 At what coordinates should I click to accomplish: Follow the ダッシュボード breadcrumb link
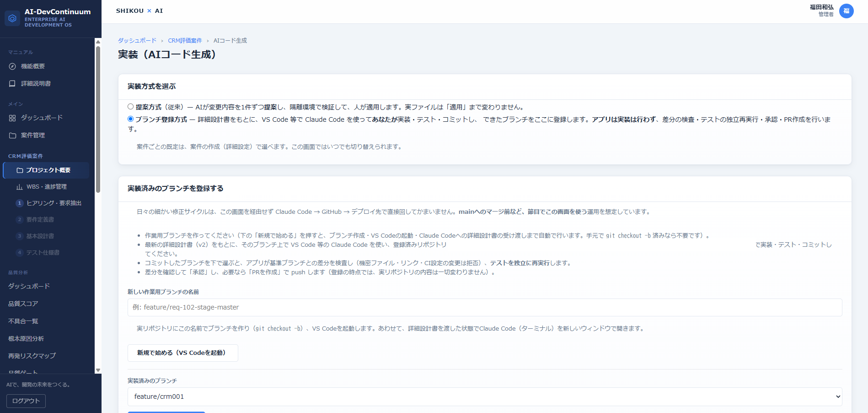point(137,41)
